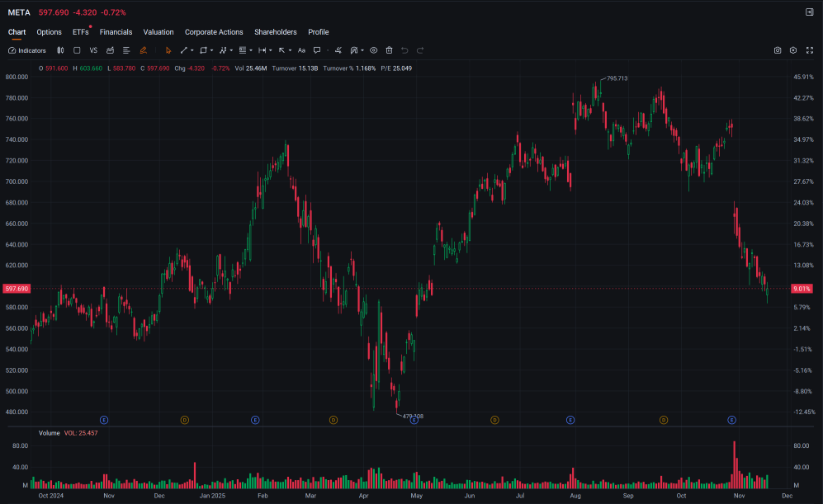Open the Financials tab
Viewport: 823px width, 504px height.
(116, 32)
